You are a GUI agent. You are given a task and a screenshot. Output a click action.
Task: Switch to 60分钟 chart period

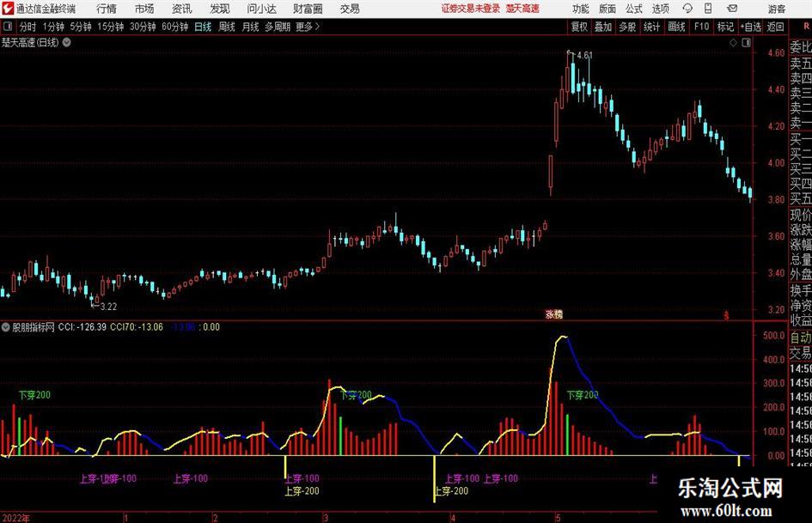(x=175, y=27)
